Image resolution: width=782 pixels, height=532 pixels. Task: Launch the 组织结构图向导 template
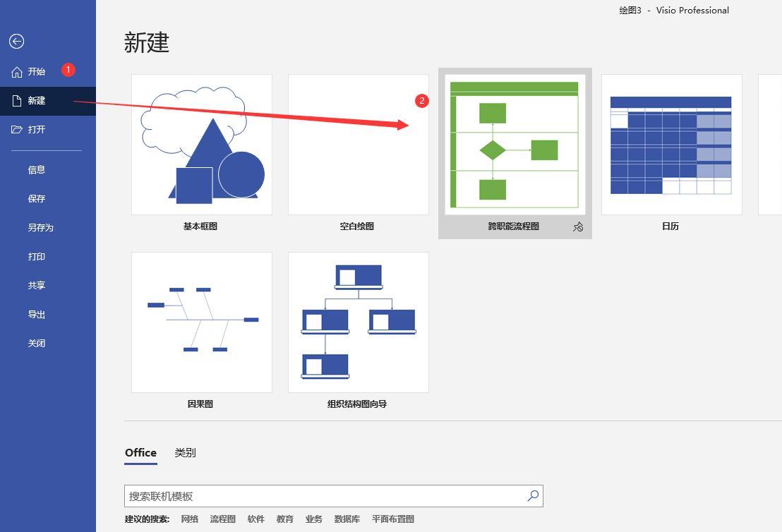pos(358,322)
